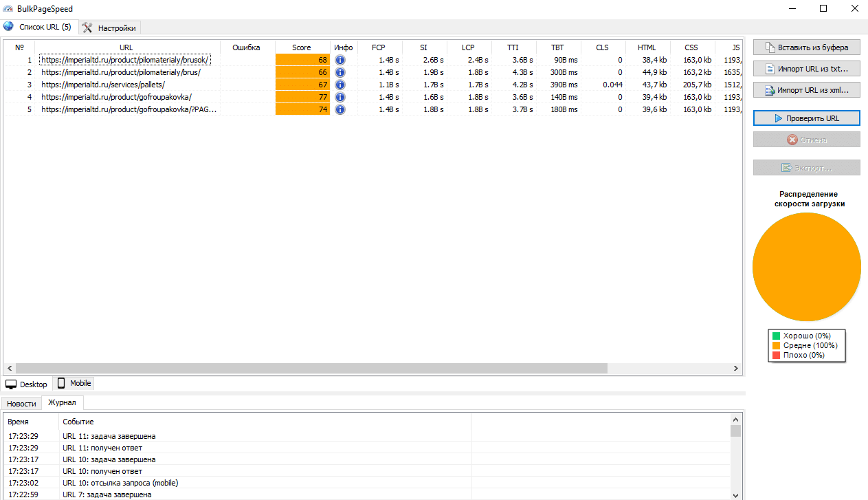The height and width of the screenshot is (500, 868).
Task: Click score cell with value 67
Action: [x=302, y=85]
